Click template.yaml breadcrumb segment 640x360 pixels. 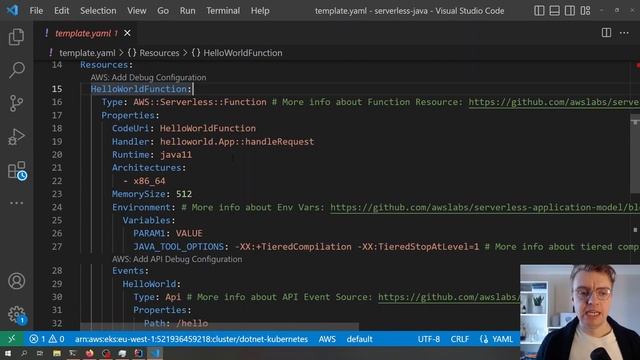pyautogui.click(x=87, y=53)
